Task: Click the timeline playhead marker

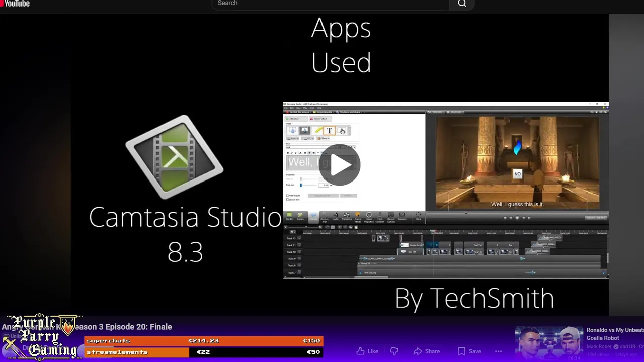Action: point(434,232)
